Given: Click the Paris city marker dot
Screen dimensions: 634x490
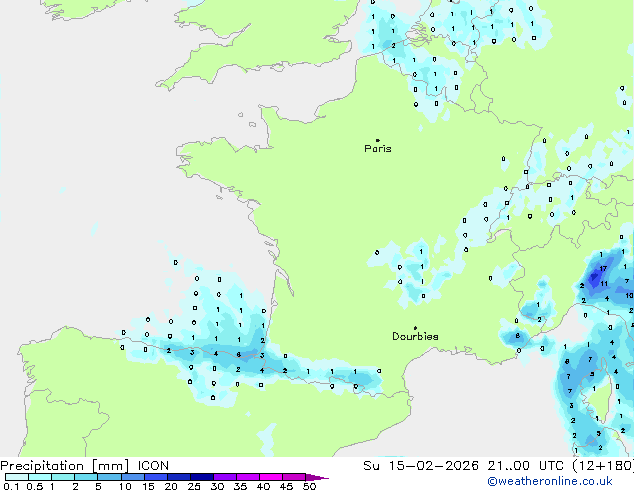Looking at the screenshot, I should coord(377,140).
